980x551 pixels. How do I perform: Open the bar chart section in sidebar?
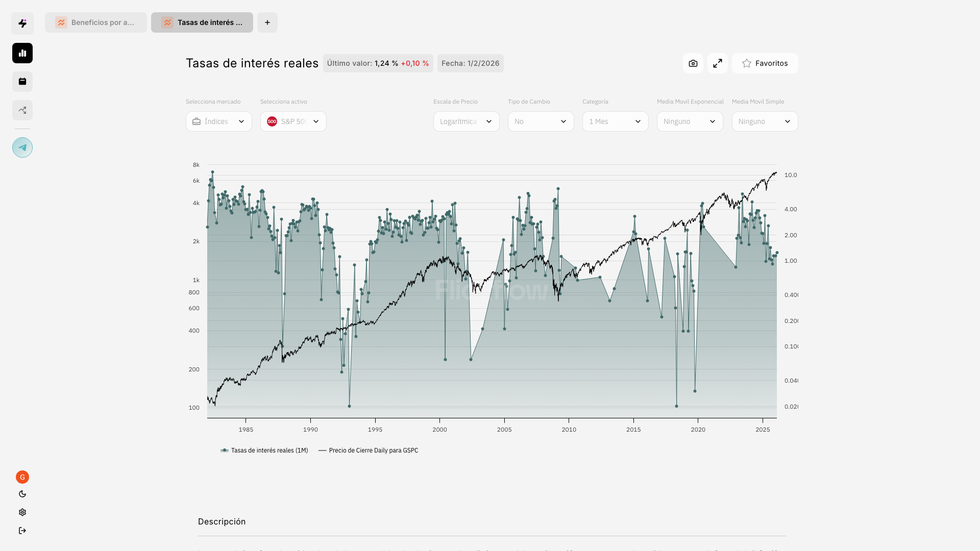pos(22,53)
